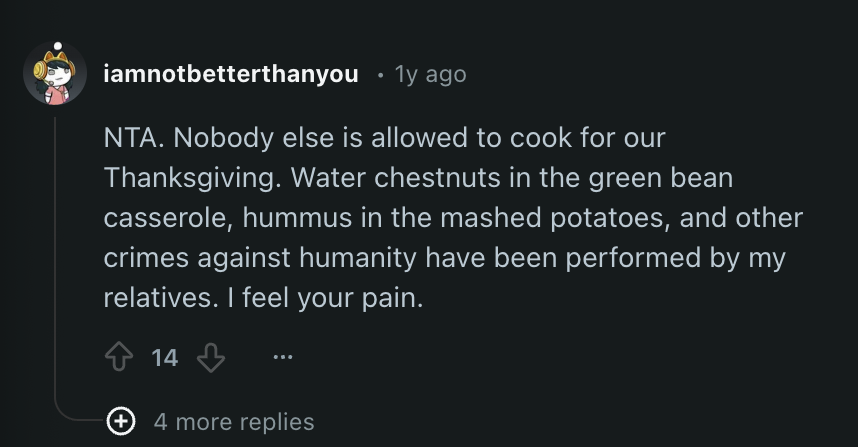Click the "1y ago" timestamp
The width and height of the screenshot is (858, 447).
click(x=430, y=75)
